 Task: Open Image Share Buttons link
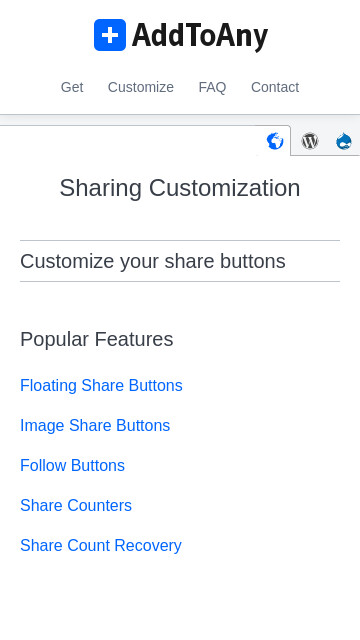pos(95,425)
